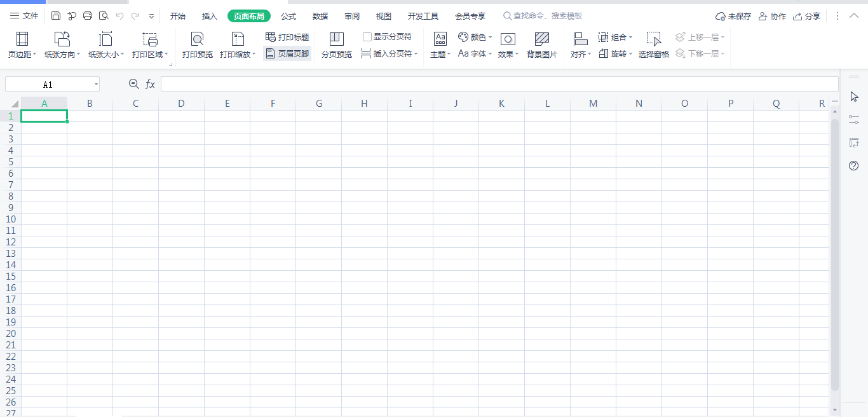This screenshot has height=417, width=868.
Task: Open the 打印缩放 print scaling tool
Action: (x=238, y=45)
